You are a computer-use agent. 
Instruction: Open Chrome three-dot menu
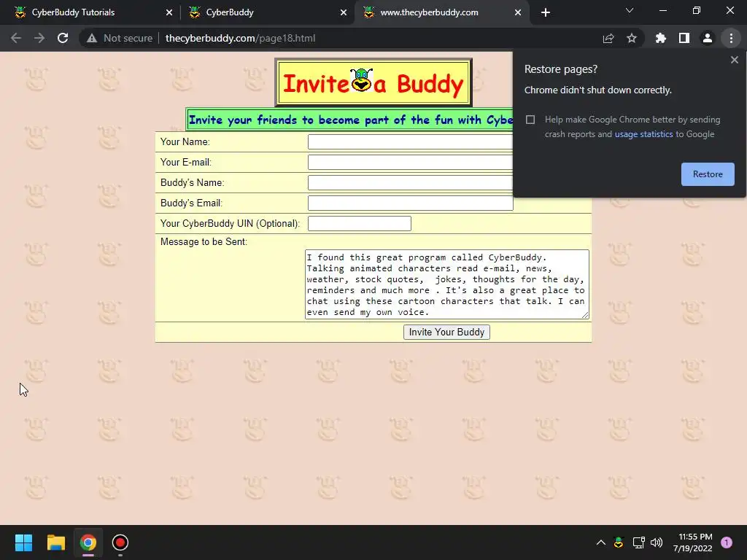tap(731, 38)
